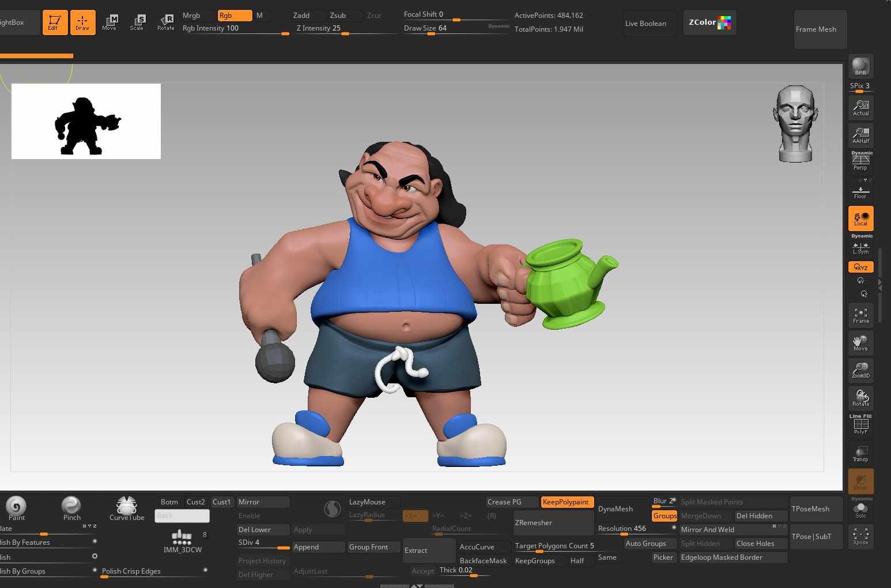Click Mirror And Weld
The image size is (891, 588).
tap(733, 530)
